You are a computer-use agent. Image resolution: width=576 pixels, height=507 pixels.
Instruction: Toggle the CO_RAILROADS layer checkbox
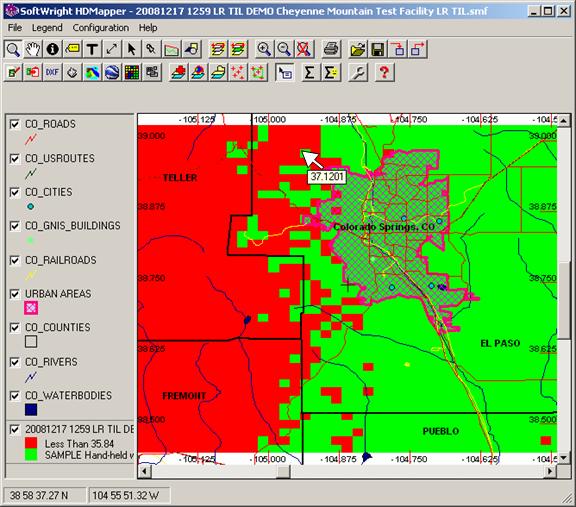pyautogui.click(x=15, y=260)
